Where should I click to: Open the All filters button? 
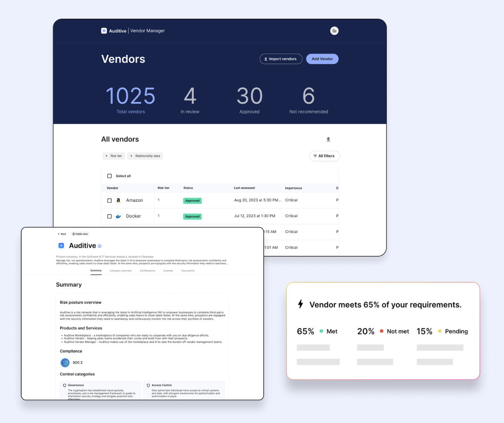pos(324,156)
